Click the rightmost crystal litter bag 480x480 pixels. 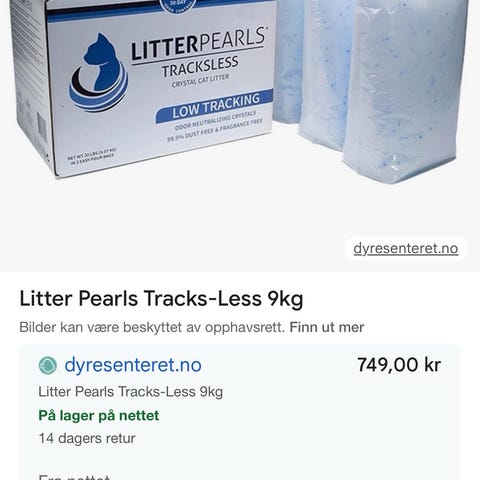[x=406, y=90]
